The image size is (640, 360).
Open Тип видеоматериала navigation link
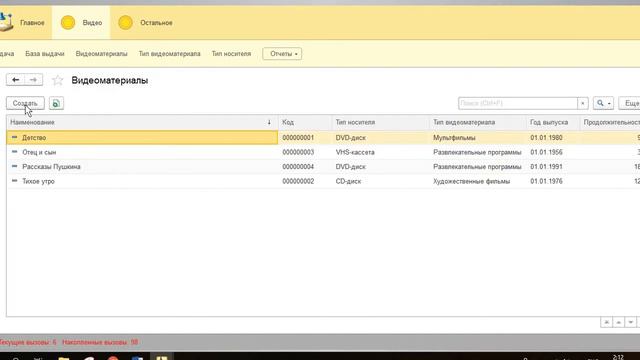click(169, 54)
